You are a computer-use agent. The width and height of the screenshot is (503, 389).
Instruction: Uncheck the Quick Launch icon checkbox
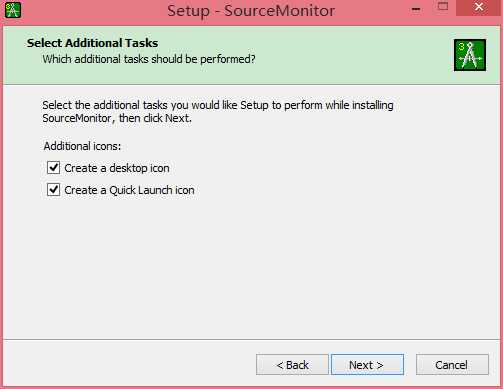[x=53, y=190]
